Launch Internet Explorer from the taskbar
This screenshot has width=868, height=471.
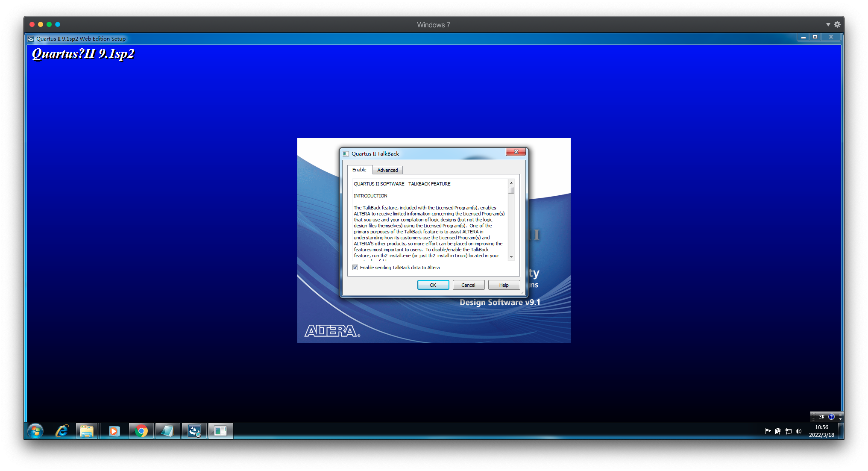62,431
